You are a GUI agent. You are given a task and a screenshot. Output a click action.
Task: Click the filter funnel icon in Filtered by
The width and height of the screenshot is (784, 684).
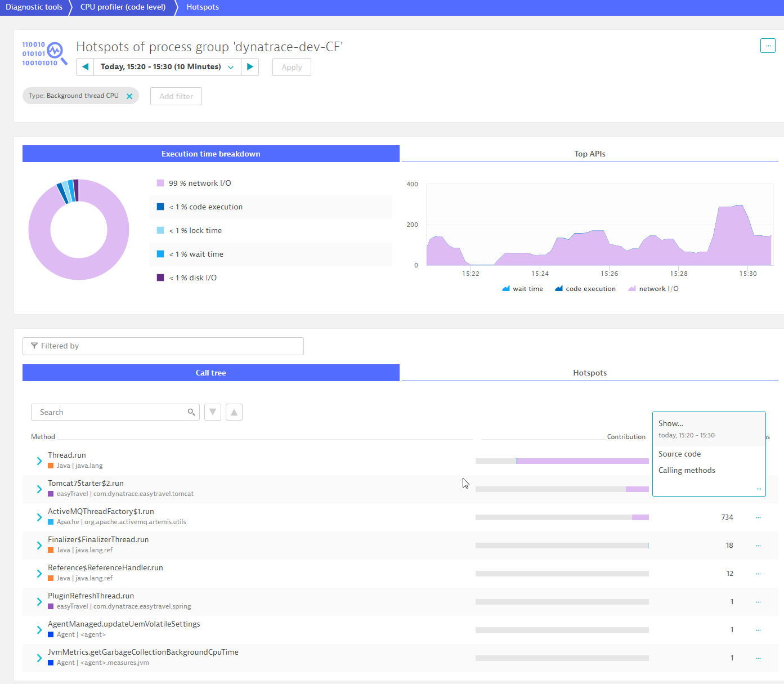point(34,346)
